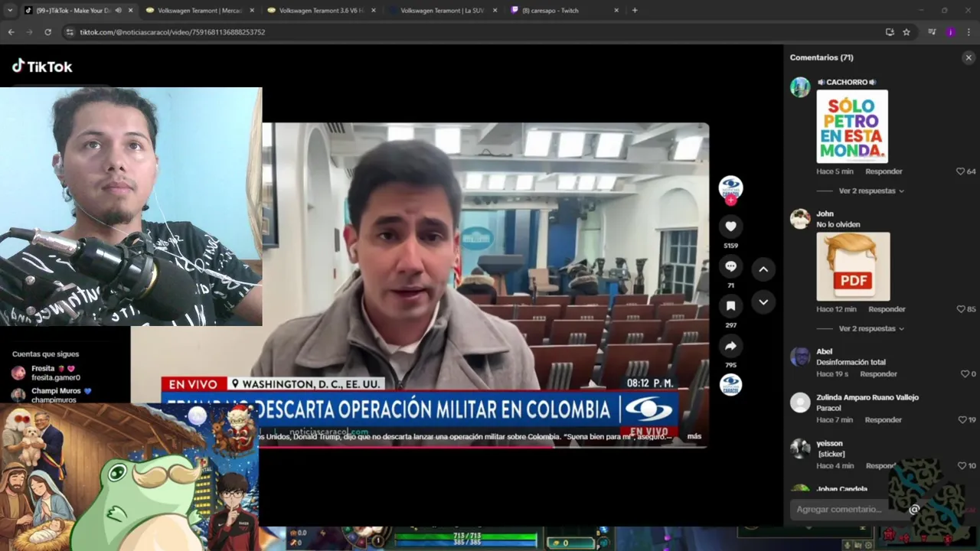Screen dimensions: 980x551
Task: Go forward in browser history
Action: tap(29, 32)
